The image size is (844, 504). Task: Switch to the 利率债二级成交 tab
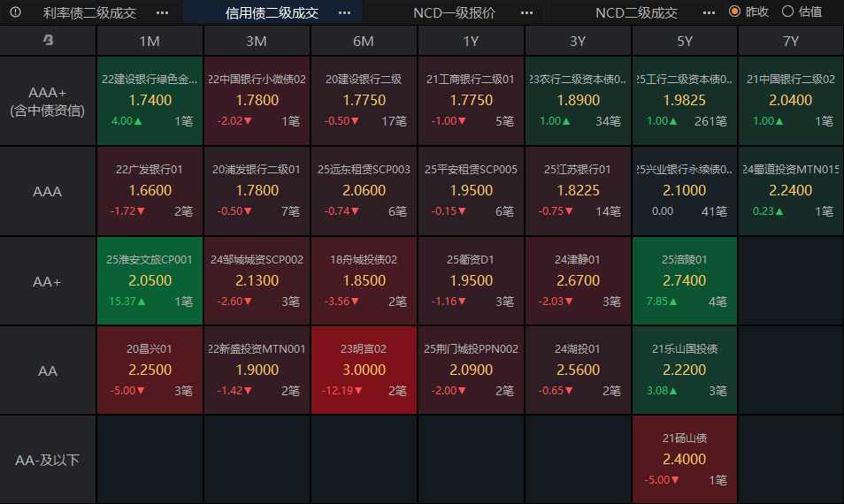(x=89, y=12)
